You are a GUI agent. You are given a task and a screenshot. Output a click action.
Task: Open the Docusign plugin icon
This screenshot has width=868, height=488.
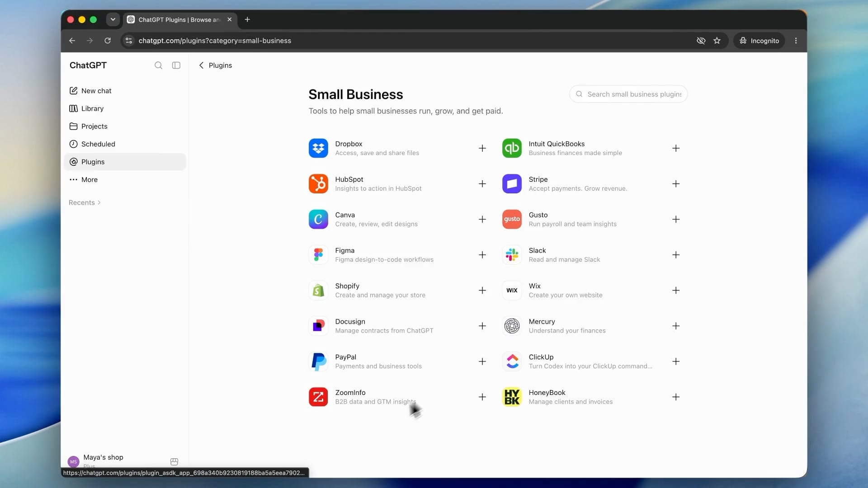pyautogui.click(x=318, y=326)
